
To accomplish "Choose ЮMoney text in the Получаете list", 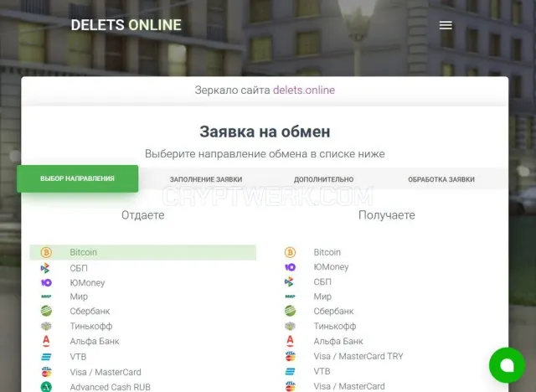I will (331, 267).
